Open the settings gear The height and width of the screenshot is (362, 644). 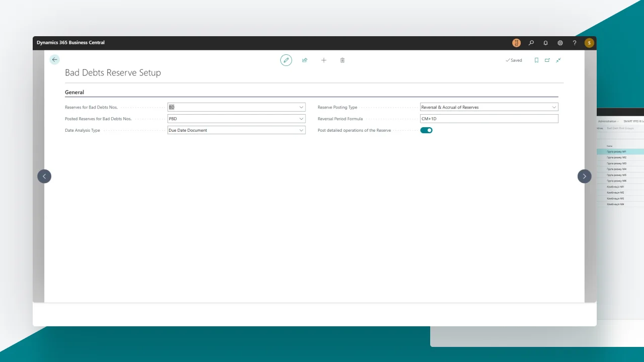560,43
